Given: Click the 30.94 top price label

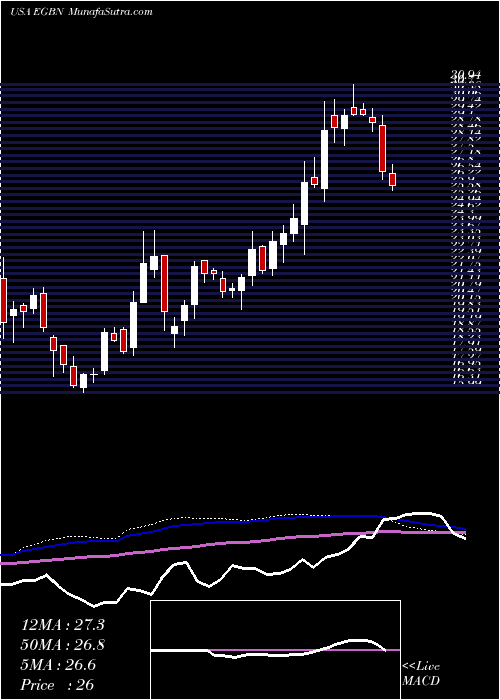Looking at the screenshot, I should pyautogui.click(x=467, y=77).
